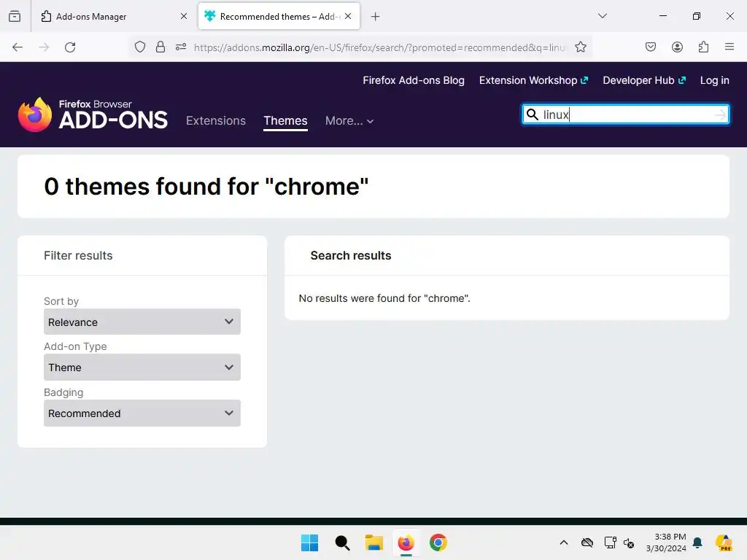Close the Recommended themes tab

[x=348, y=16]
